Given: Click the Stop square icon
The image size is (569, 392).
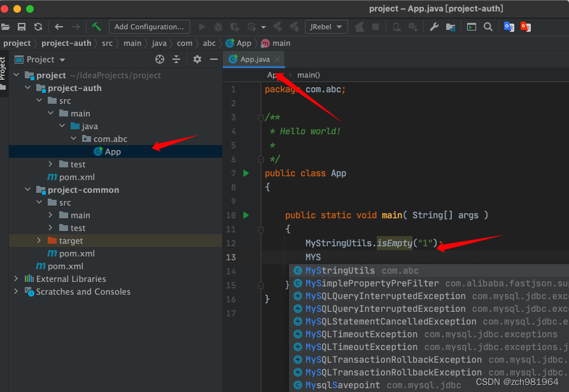Looking at the screenshot, I should (376, 27).
